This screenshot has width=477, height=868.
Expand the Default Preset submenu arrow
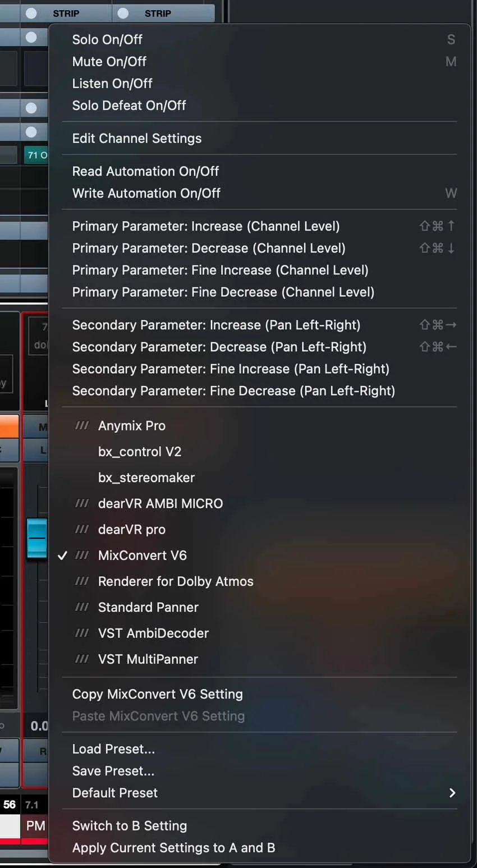[452, 793]
